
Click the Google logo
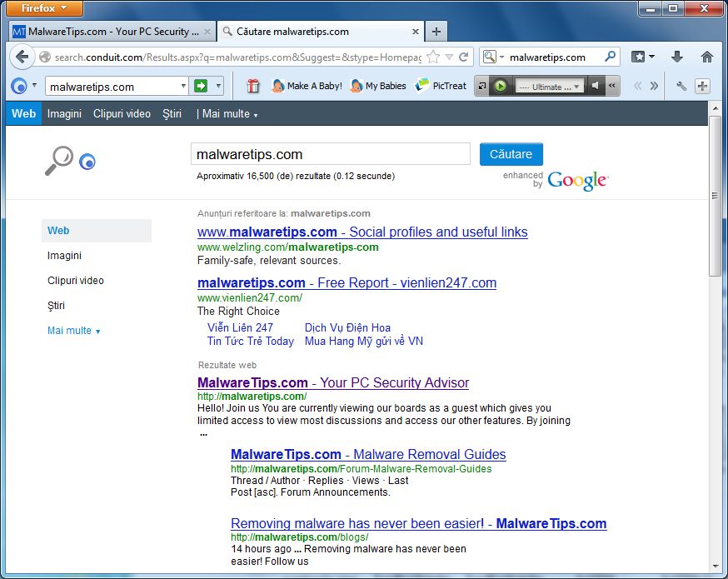tap(577, 180)
